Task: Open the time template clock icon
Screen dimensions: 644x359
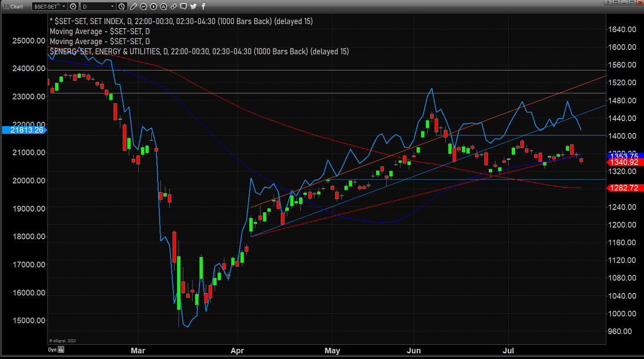Action: coord(121,6)
